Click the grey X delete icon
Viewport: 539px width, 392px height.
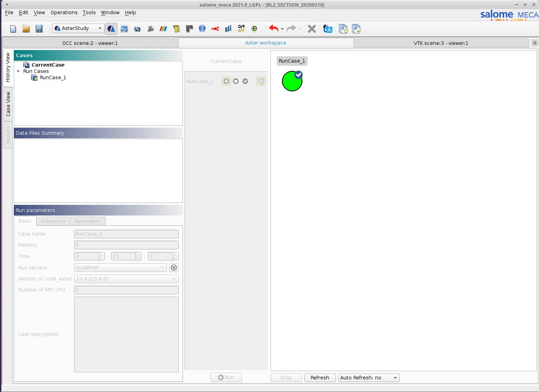(x=312, y=29)
